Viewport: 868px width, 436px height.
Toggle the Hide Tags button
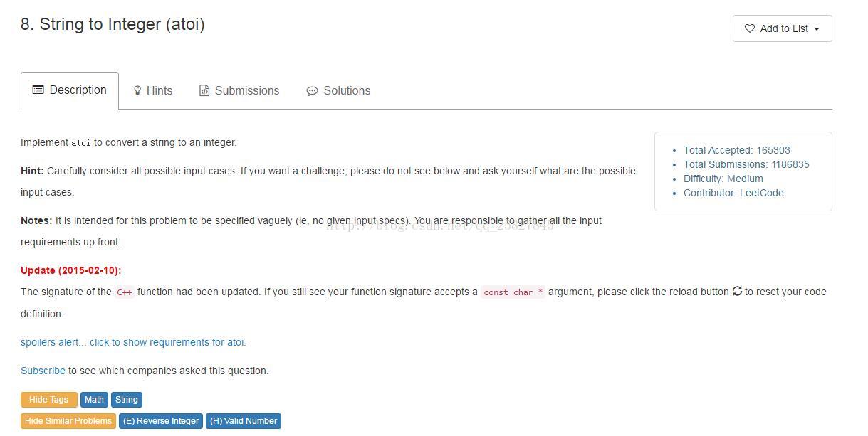(x=48, y=400)
